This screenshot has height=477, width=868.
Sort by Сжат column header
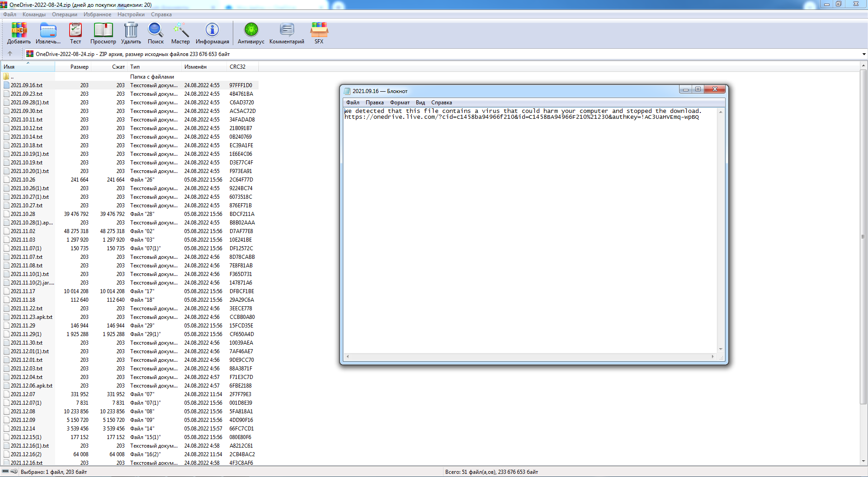click(109, 67)
